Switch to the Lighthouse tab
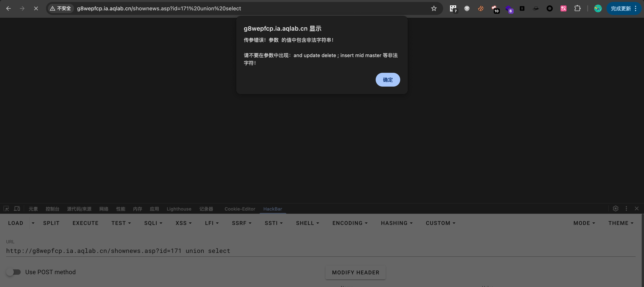Image resolution: width=644 pixels, height=287 pixels. (x=179, y=209)
